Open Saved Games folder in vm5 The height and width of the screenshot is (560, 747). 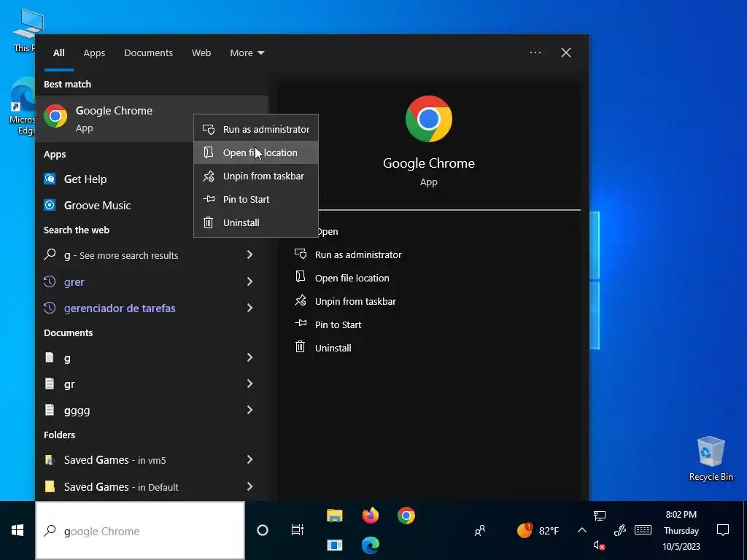pos(115,460)
